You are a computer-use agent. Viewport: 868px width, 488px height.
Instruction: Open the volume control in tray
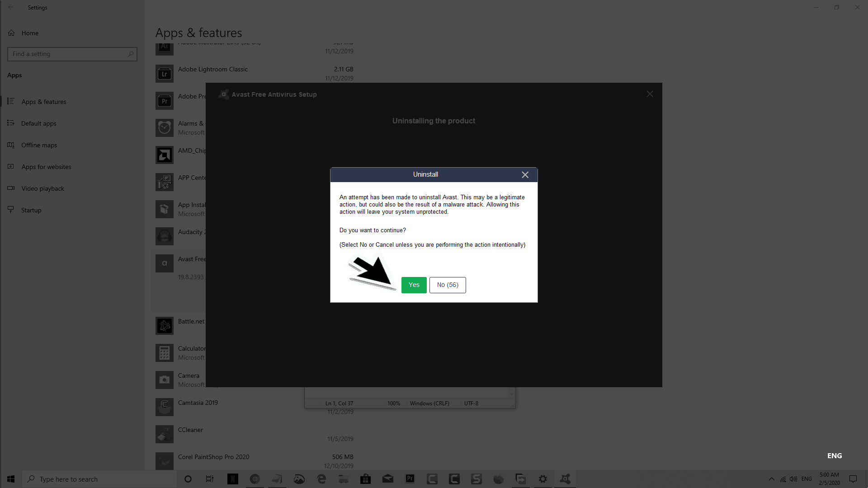pyautogui.click(x=793, y=479)
